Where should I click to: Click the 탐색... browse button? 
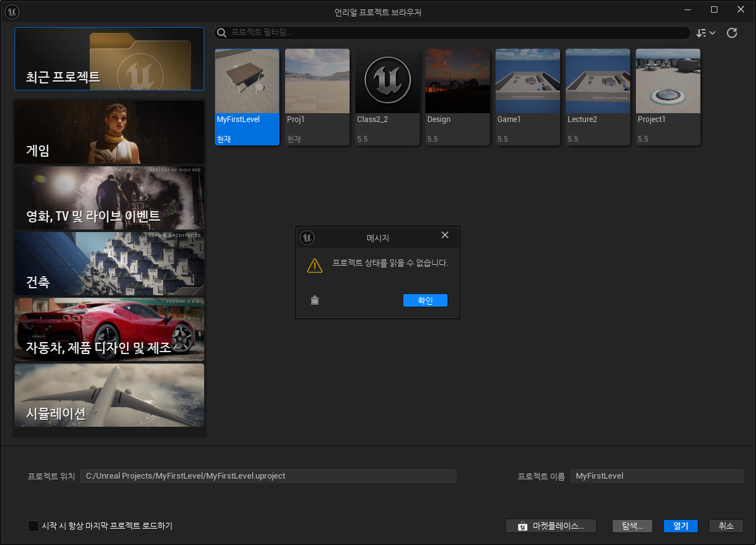pyautogui.click(x=632, y=525)
